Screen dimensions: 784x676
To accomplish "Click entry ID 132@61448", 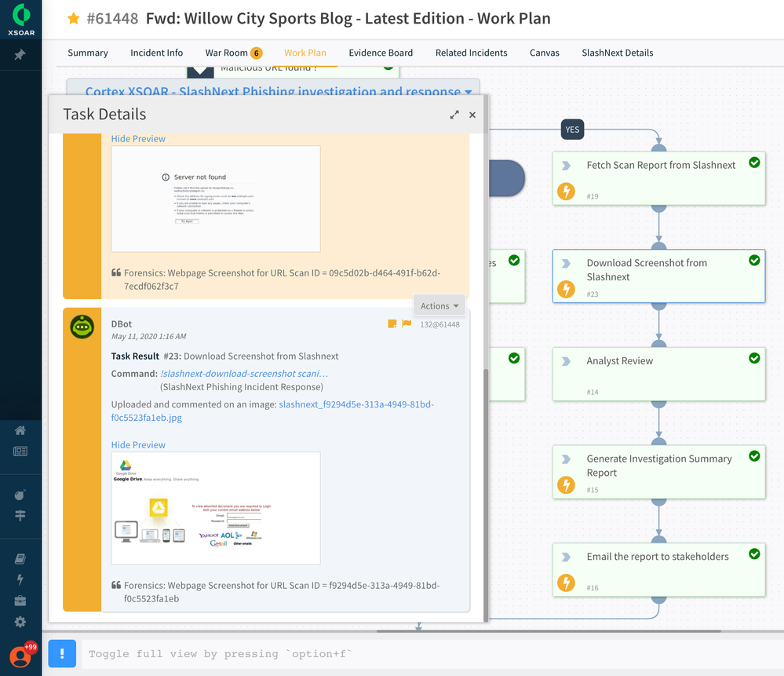I will click(x=439, y=324).
